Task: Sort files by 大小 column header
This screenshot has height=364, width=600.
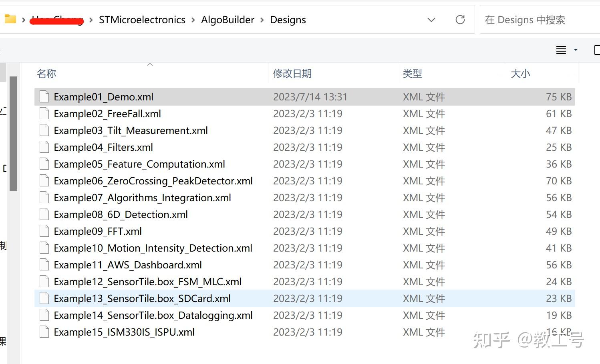Action: click(x=520, y=74)
